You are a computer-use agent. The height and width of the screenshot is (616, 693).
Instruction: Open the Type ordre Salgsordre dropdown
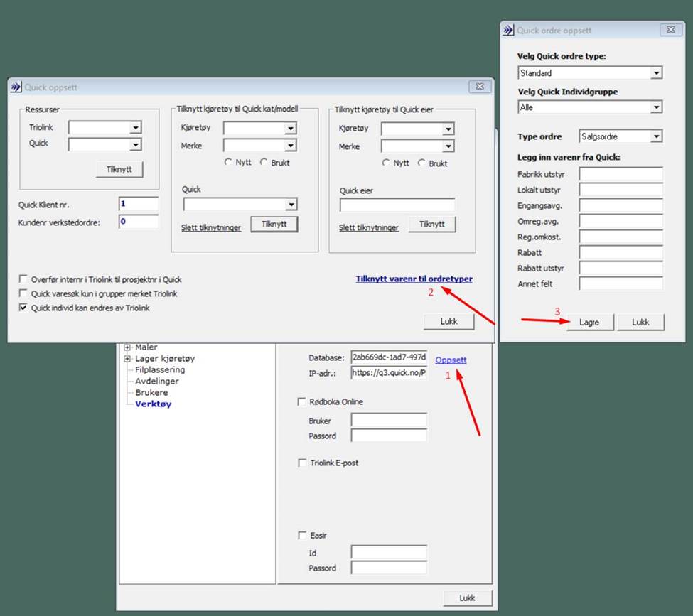[656, 136]
